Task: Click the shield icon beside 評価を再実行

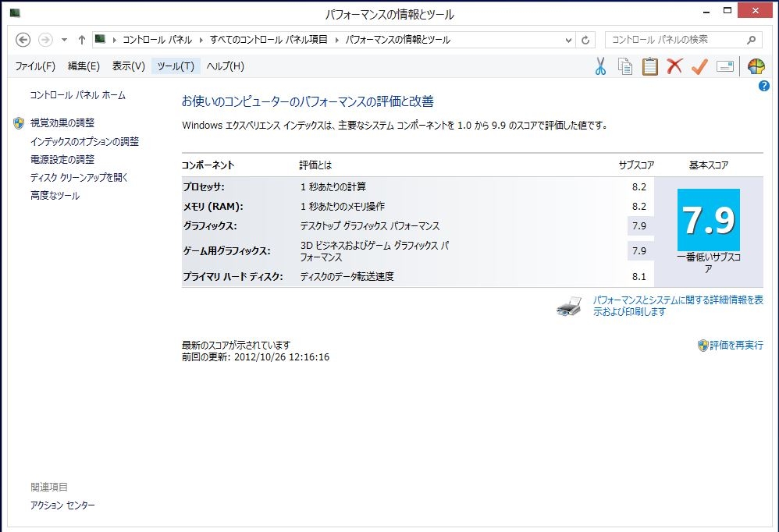Action: click(703, 346)
